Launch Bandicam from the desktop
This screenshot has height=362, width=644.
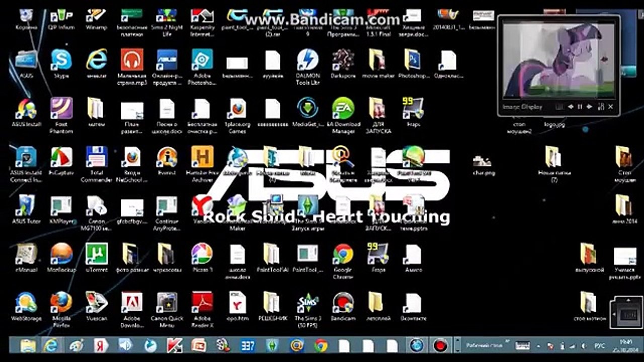343,306
